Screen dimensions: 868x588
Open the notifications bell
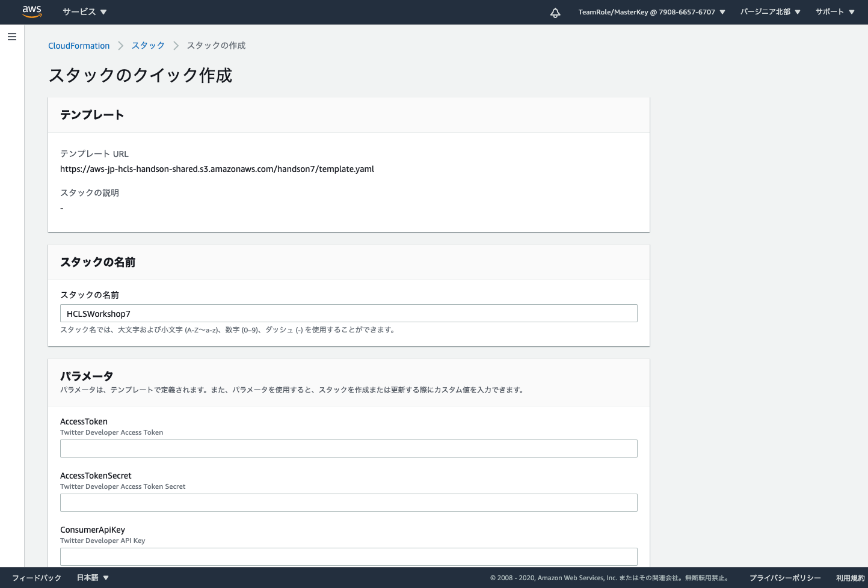pyautogui.click(x=555, y=13)
